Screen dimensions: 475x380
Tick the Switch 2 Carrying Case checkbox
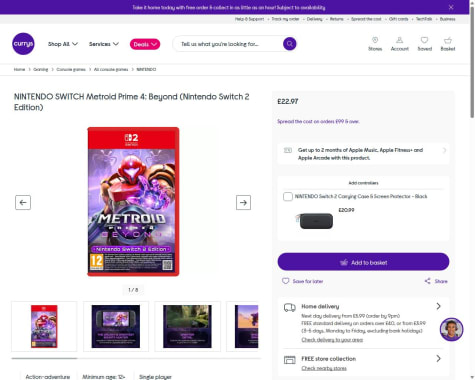(288, 196)
